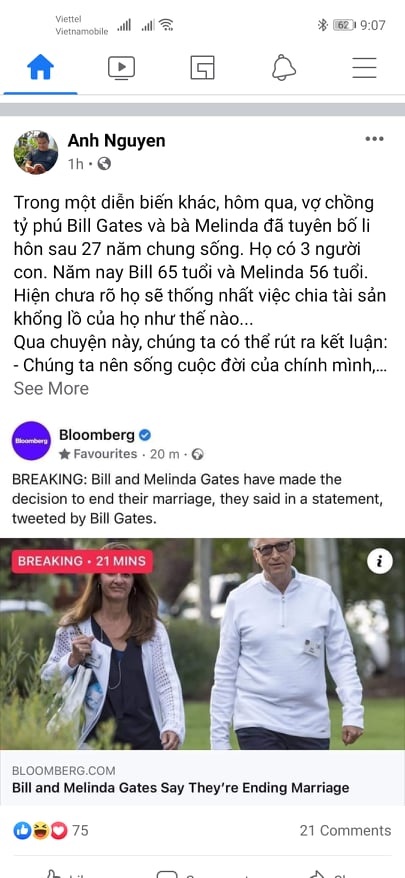Open post options three-dot menu
Viewport: 405px width, 878px height.
[x=374, y=139]
